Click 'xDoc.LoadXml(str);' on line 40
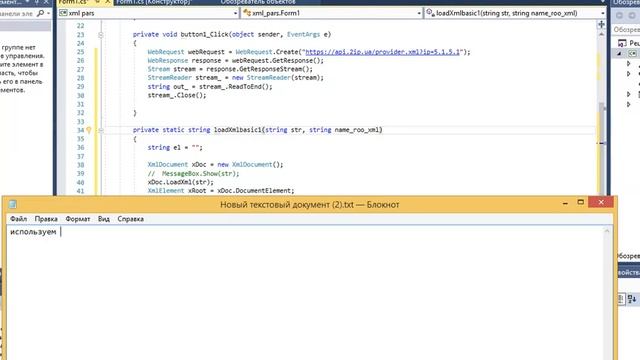The width and height of the screenshot is (640, 360). tap(180, 182)
